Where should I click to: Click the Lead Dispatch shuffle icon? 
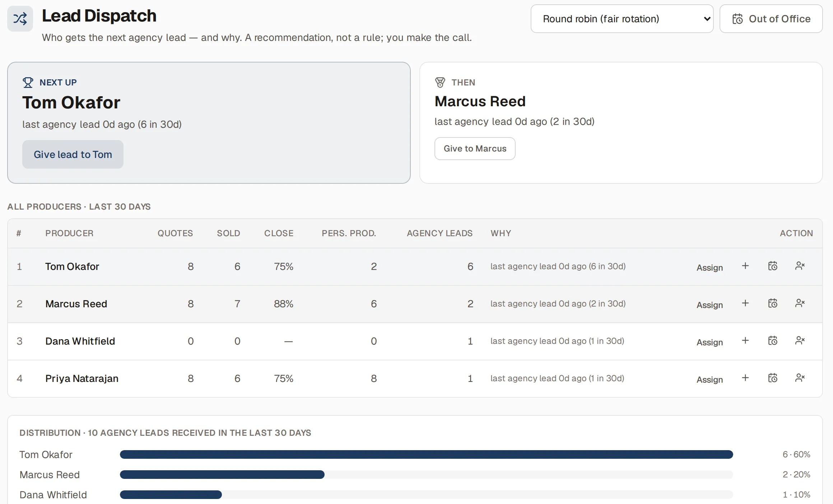(x=20, y=19)
